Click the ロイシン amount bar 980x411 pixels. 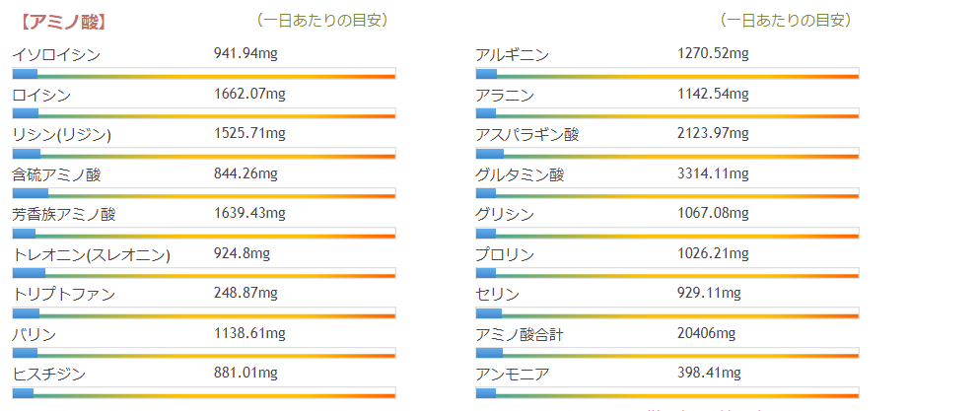(203, 113)
